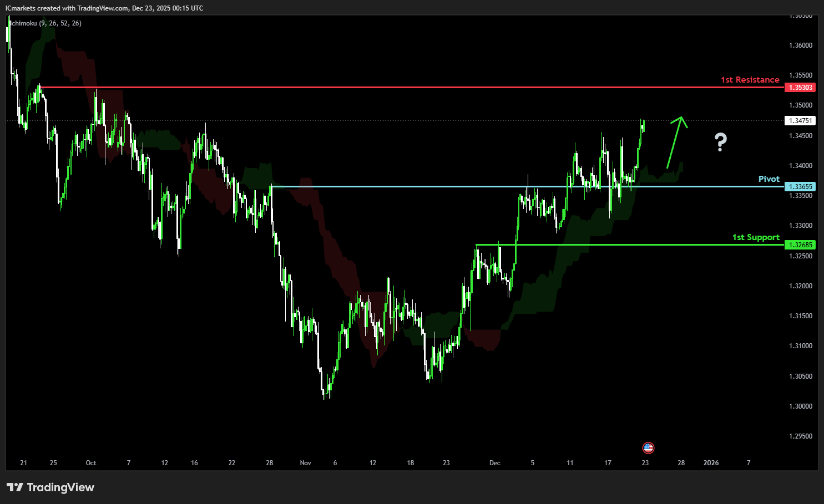Viewport: 824px width, 504px height.
Task: Click the cyan 1.33655 price tag
Action: click(x=800, y=187)
